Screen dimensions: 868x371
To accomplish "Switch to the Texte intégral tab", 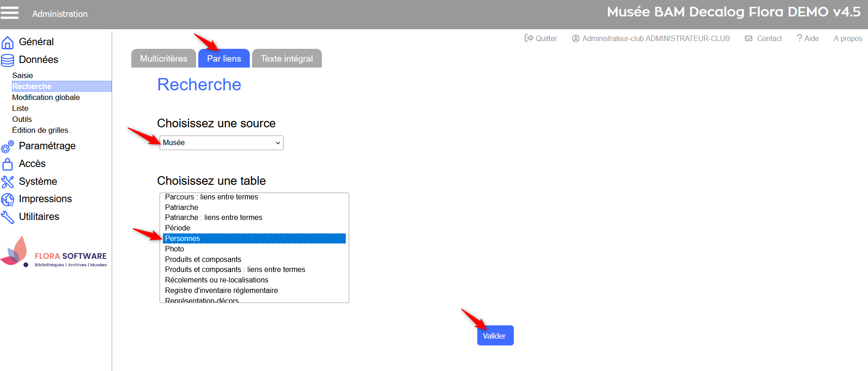I will (x=286, y=58).
